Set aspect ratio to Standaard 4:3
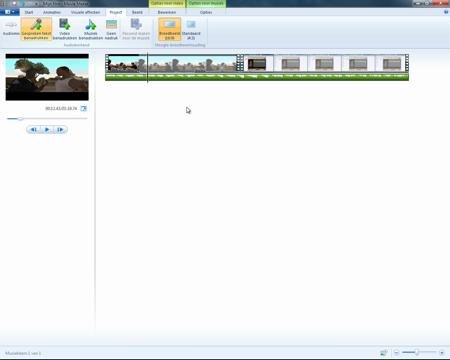 191,29
